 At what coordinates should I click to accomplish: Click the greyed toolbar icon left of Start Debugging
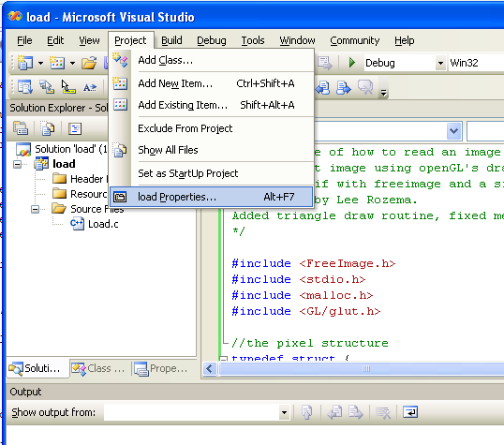point(325,63)
